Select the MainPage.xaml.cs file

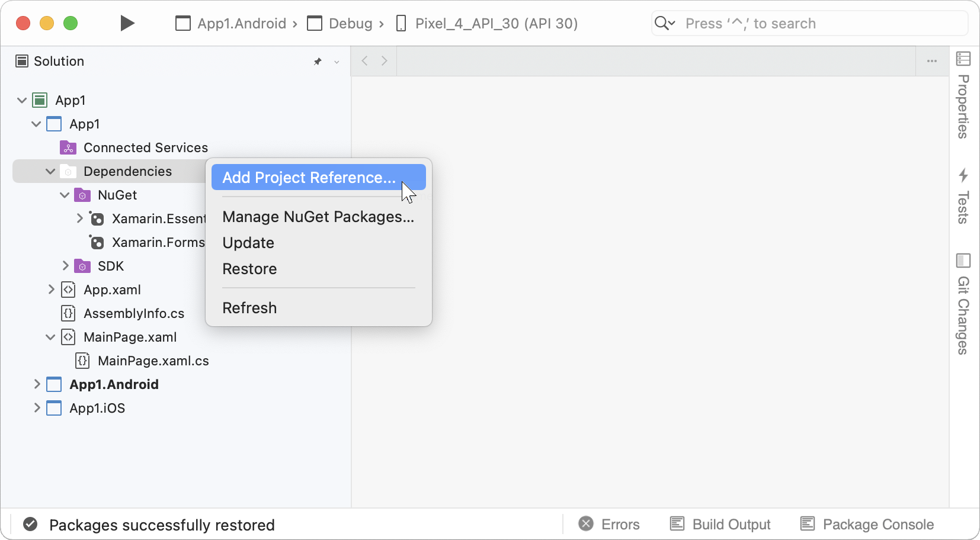point(153,361)
